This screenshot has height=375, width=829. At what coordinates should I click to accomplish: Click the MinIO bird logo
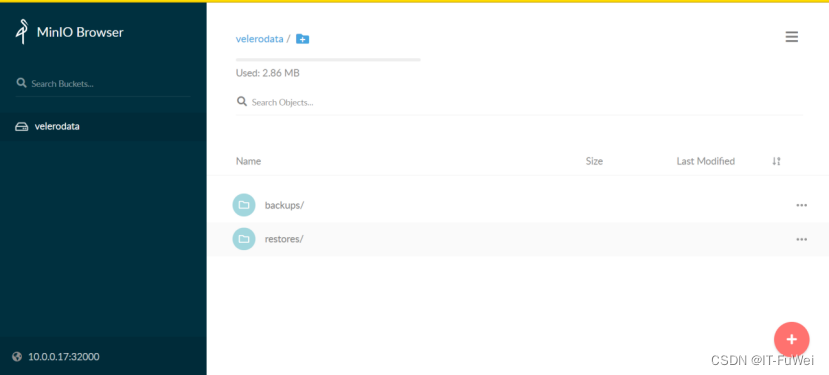click(21, 31)
